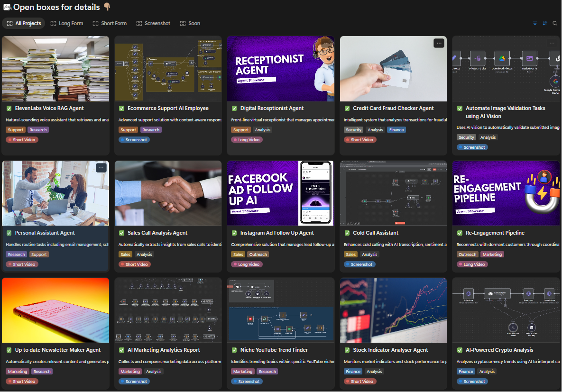Toggle Cold Call Assistant checkbox
The height and width of the screenshot is (392, 562).
[347, 233]
